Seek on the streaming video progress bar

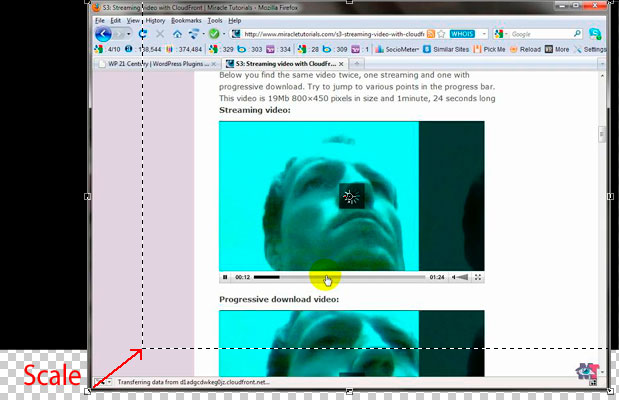point(340,277)
